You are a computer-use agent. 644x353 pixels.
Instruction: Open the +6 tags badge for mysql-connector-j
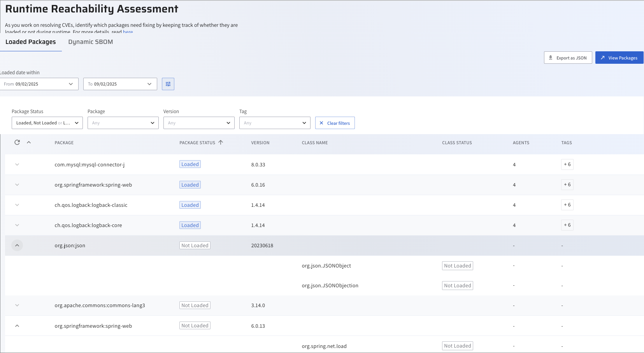pos(567,164)
